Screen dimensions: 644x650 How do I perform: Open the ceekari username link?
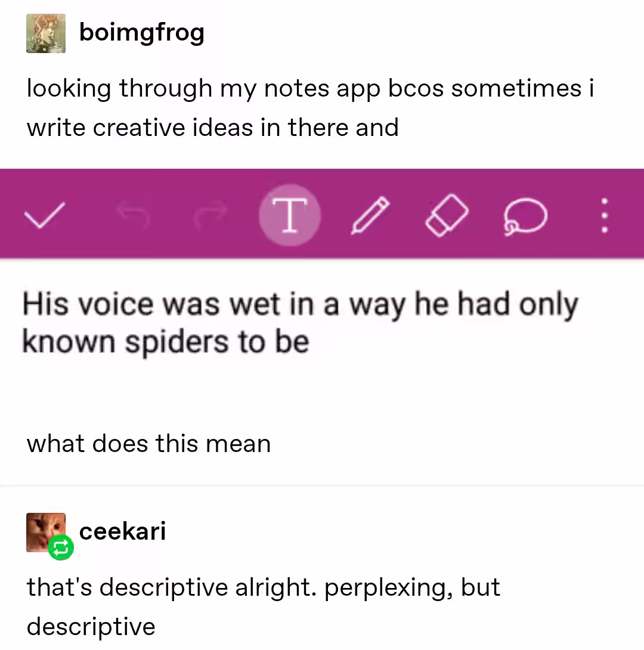click(x=122, y=531)
